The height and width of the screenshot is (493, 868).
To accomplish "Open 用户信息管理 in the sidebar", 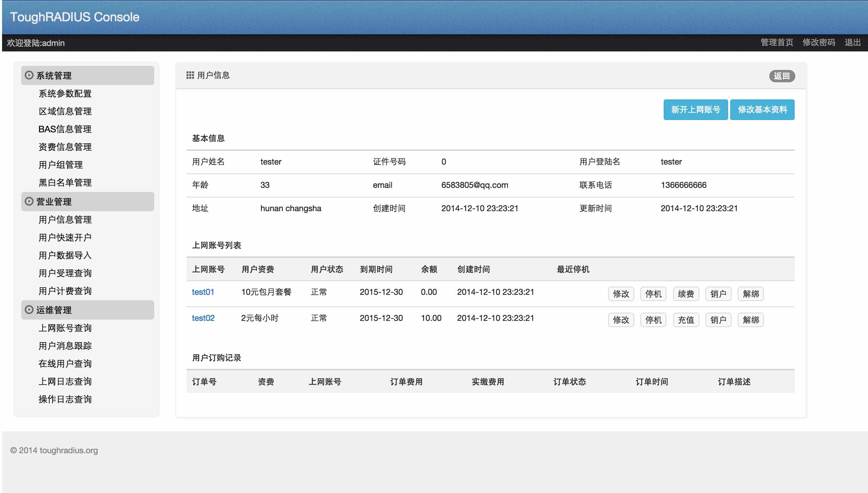I will click(x=65, y=219).
